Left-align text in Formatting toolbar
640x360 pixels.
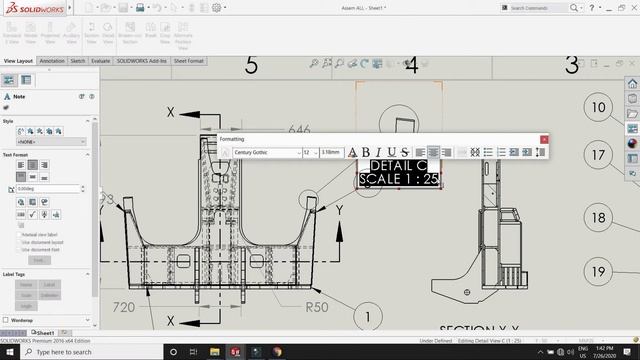420,152
